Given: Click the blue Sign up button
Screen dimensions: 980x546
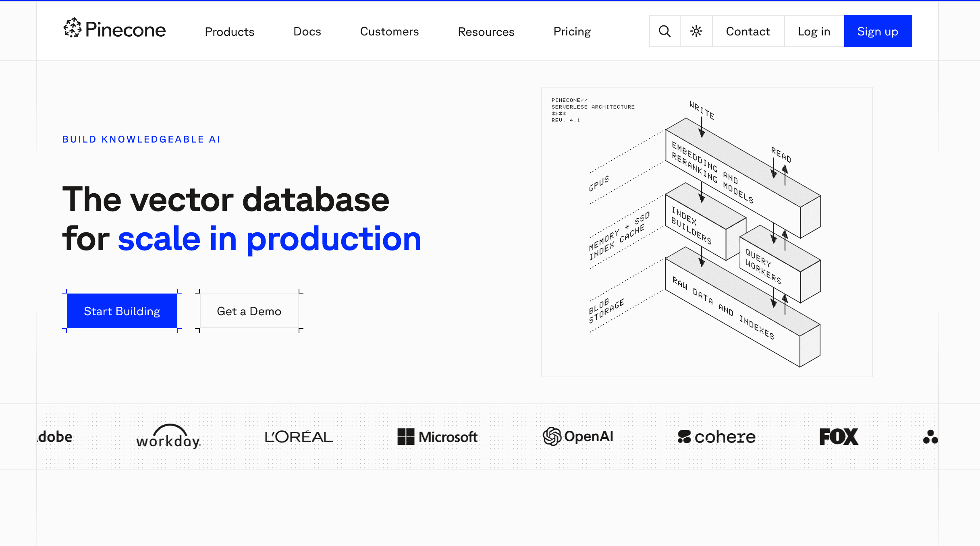Looking at the screenshot, I should click(878, 31).
